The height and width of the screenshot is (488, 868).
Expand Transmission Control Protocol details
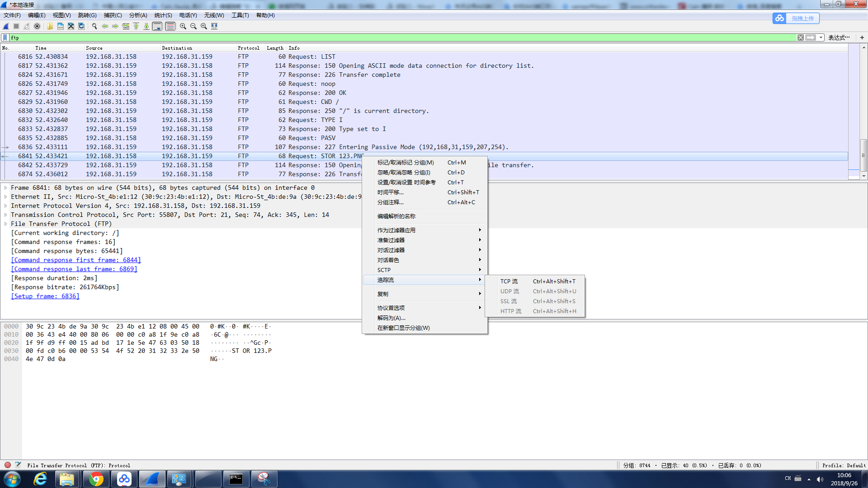[x=5, y=215]
